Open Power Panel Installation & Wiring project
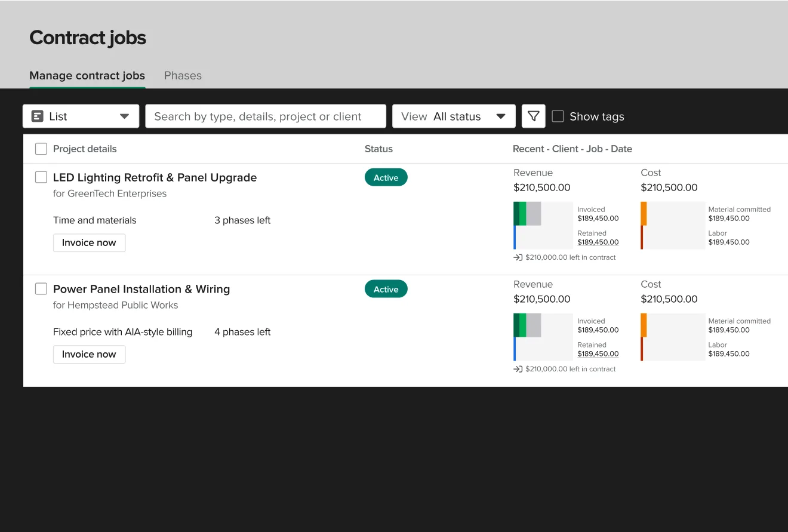This screenshot has width=788, height=532. (141, 289)
